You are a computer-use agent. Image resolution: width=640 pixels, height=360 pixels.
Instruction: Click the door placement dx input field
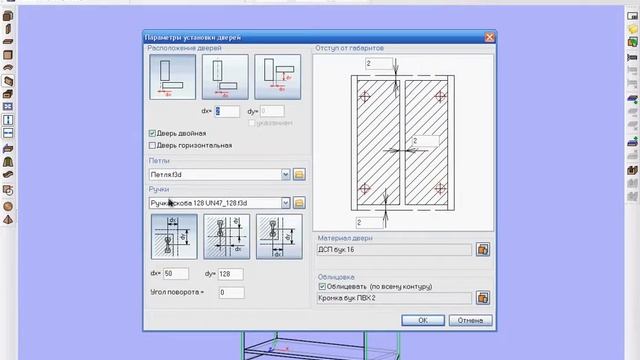pos(227,111)
